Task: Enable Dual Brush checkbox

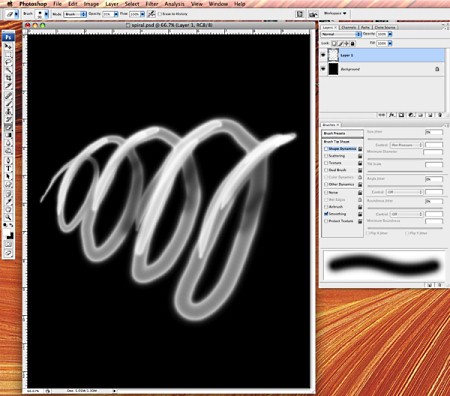Action: click(326, 170)
